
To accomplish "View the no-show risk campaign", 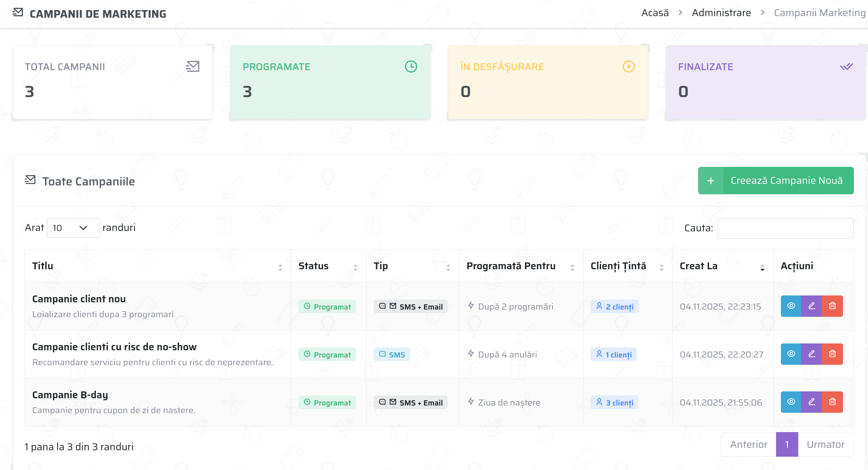I will point(791,354).
